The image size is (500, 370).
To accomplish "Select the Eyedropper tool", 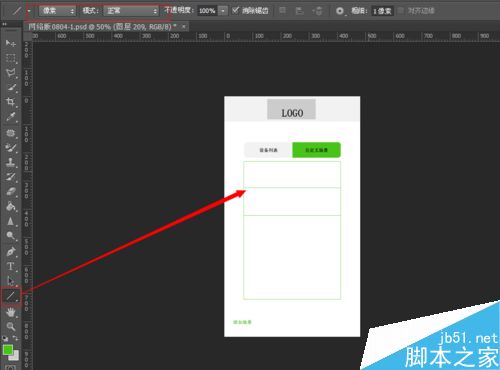I will coord(11,117).
